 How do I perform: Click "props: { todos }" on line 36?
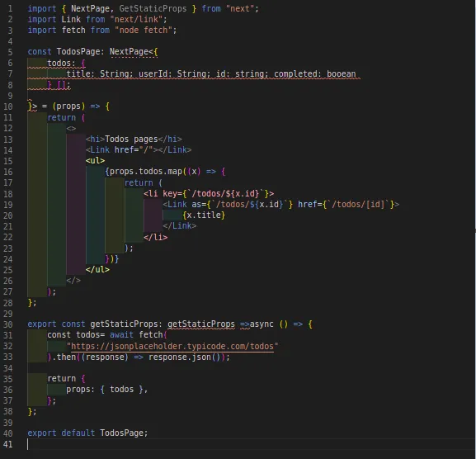point(105,390)
